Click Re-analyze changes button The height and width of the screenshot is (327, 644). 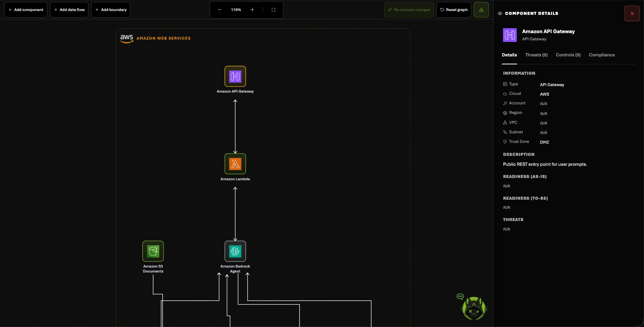[x=409, y=10]
